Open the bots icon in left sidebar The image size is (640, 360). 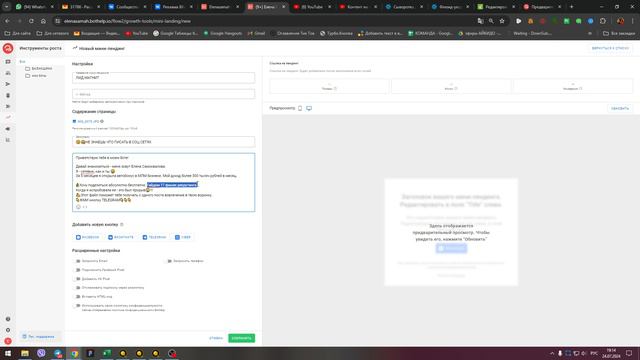(x=8, y=95)
